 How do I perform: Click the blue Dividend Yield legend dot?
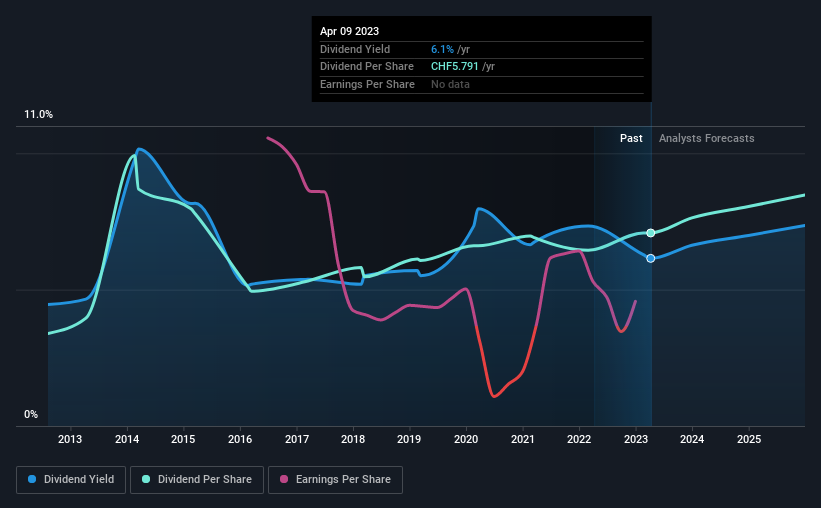pos(32,479)
